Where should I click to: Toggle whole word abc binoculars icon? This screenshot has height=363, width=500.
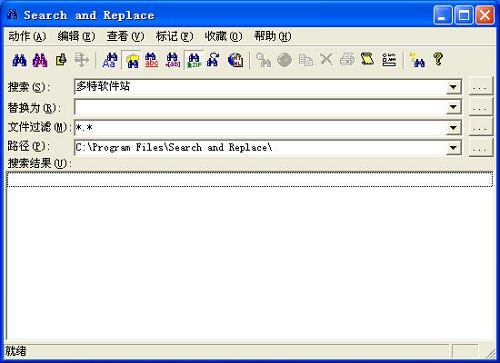coord(152,60)
